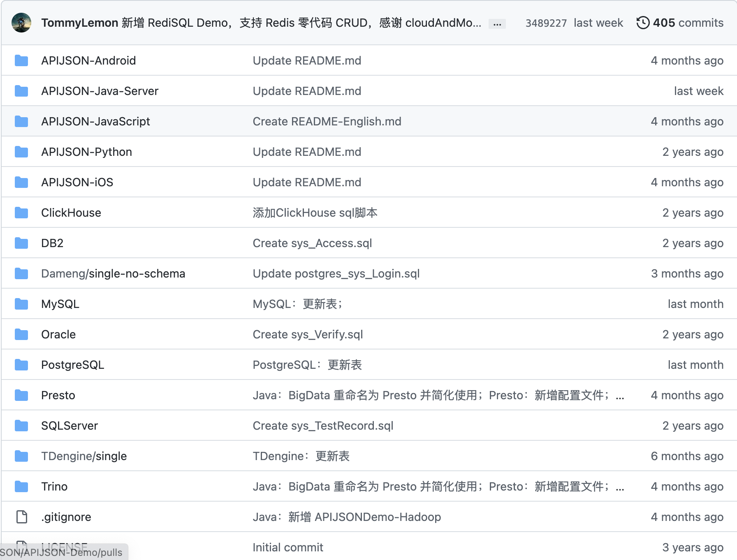Open the Dameng/single-no-schema folder
The width and height of the screenshot is (737, 560).
pos(113,273)
